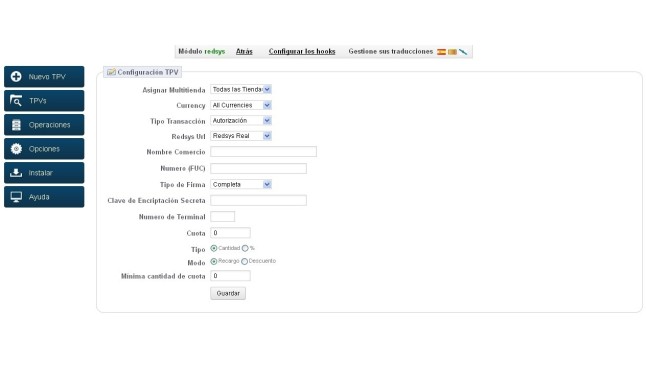This screenshot has width=646, height=366.
Task: Go to the Operaciones section
Action: coord(44,125)
